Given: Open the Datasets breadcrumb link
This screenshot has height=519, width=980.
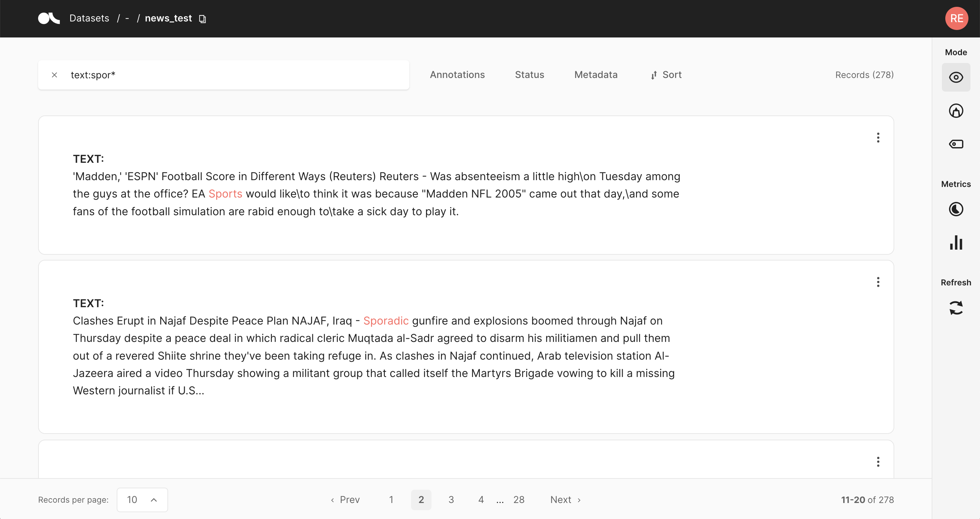Looking at the screenshot, I should pyautogui.click(x=89, y=18).
